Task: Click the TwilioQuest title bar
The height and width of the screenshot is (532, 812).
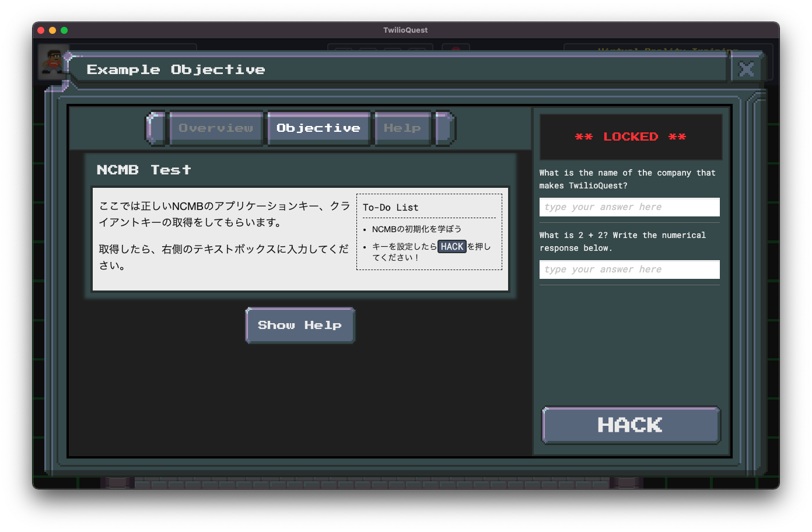Action: pos(406,30)
